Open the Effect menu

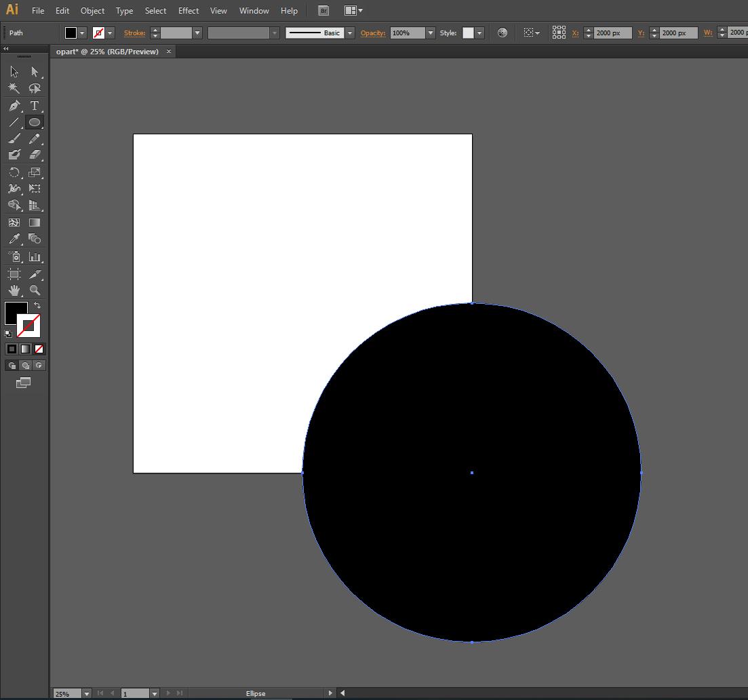[189, 11]
